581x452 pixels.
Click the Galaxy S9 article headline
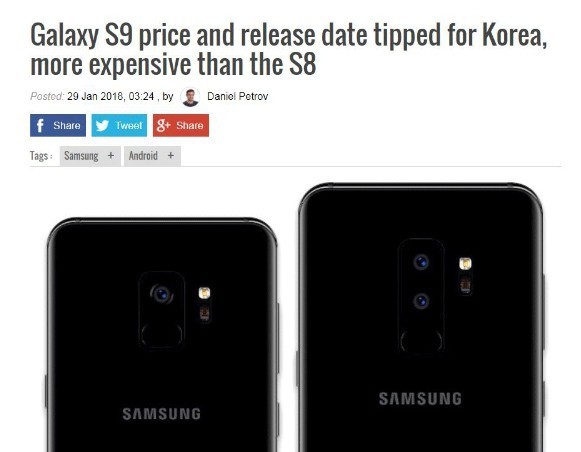[288, 49]
